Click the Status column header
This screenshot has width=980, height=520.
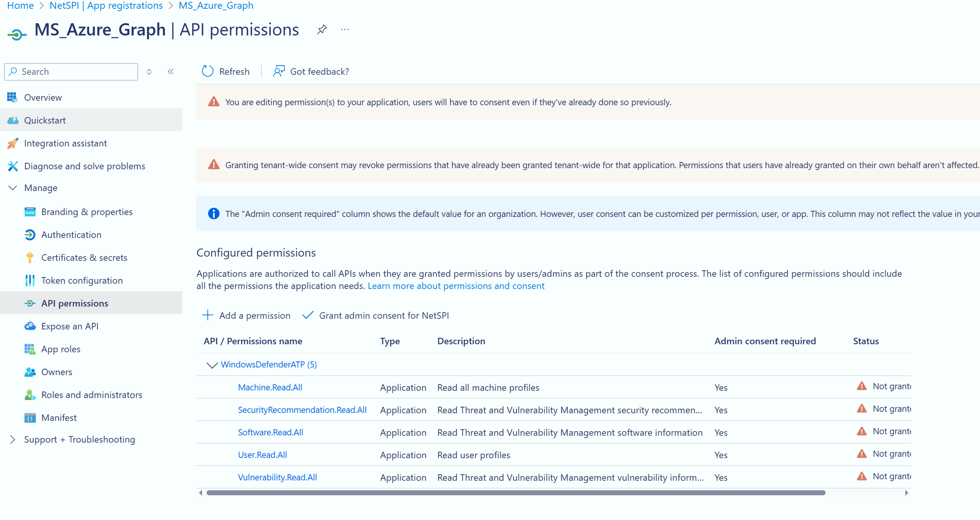pos(866,341)
